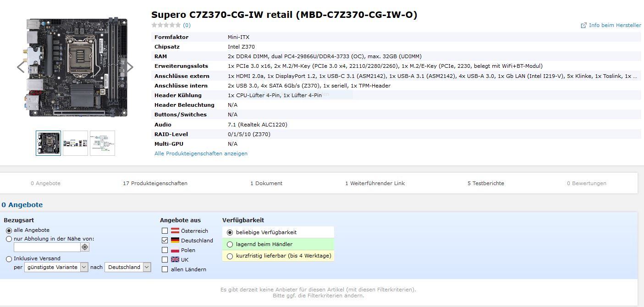Open the Deutschland destination dropdown
644x307 pixels.
click(128, 267)
